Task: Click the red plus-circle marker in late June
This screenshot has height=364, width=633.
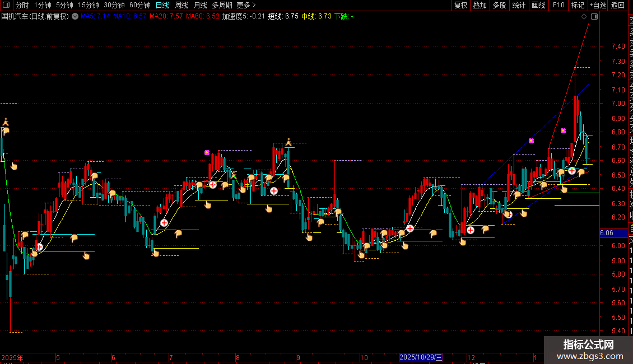Action: pyautogui.click(x=164, y=223)
